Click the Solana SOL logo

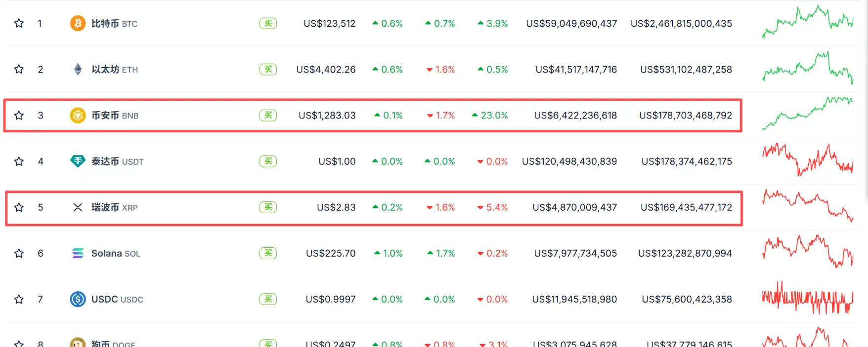(78, 253)
